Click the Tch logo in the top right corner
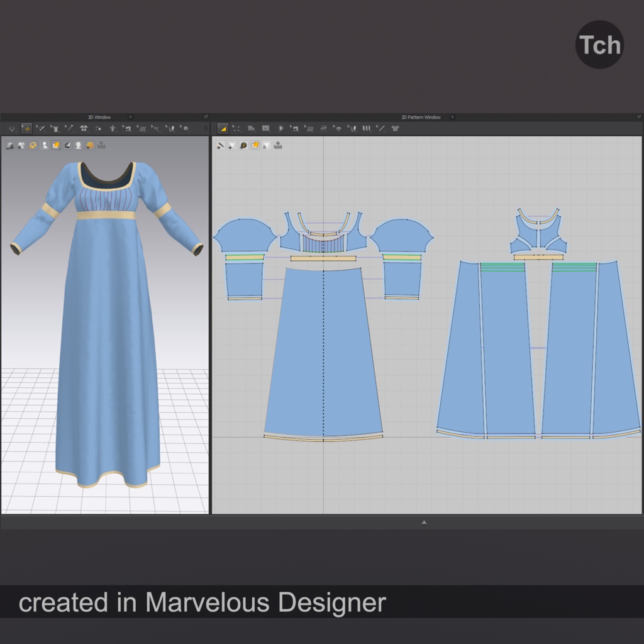 coord(598,44)
